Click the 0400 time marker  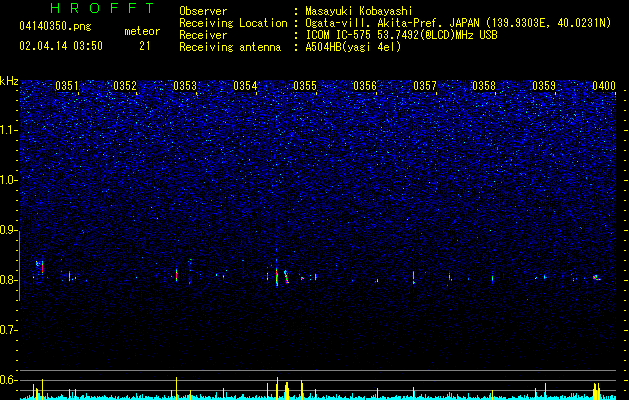(x=604, y=86)
